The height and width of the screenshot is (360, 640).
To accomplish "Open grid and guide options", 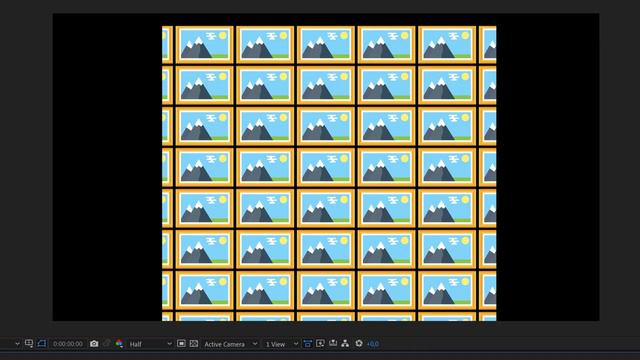I will point(29,344).
